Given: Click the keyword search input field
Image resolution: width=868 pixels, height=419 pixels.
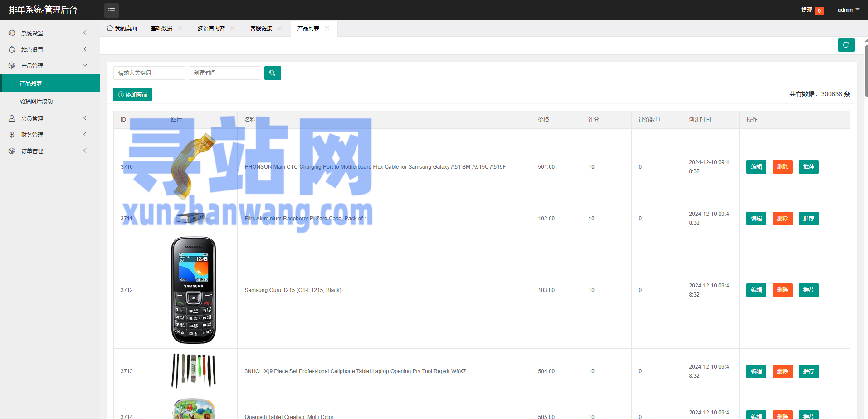Looking at the screenshot, I should pyautogui.click(x=149, y=73).
